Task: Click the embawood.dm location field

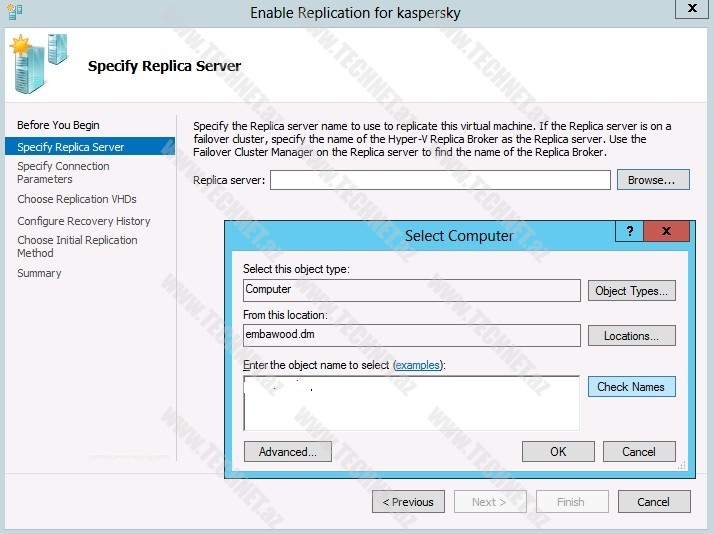Action: point(411,336)
